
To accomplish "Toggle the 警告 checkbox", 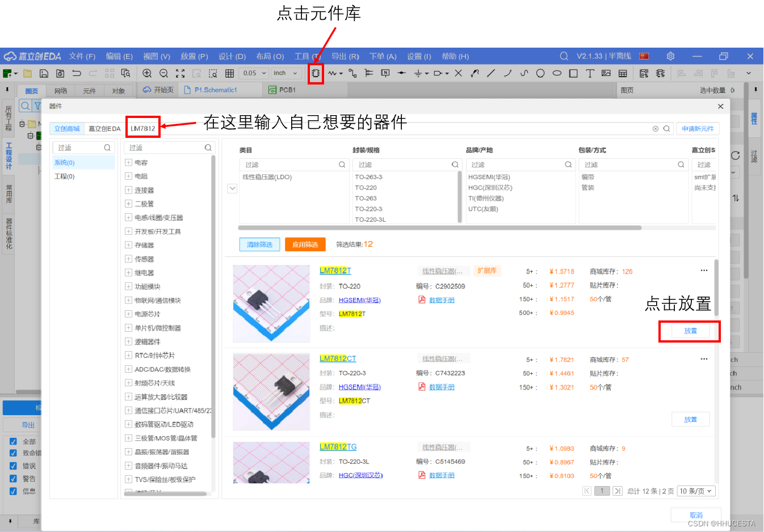I will [x=13, y=479].
